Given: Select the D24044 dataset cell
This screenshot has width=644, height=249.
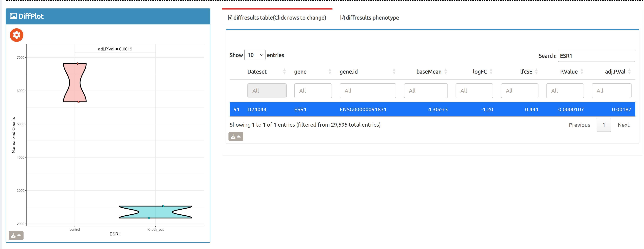Looking at the screenshot, I should point(257,110).
